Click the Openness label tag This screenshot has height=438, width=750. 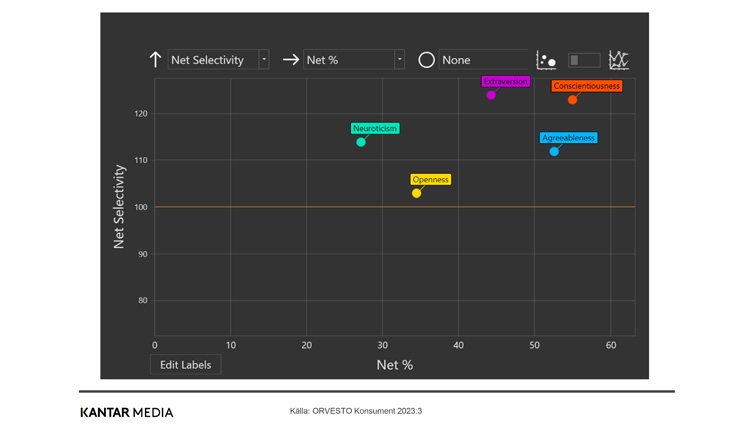431,180
